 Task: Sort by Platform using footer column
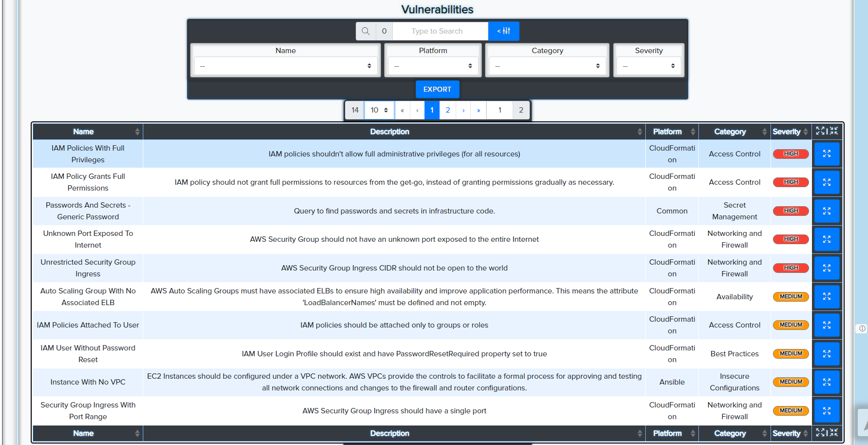[672, 433]
